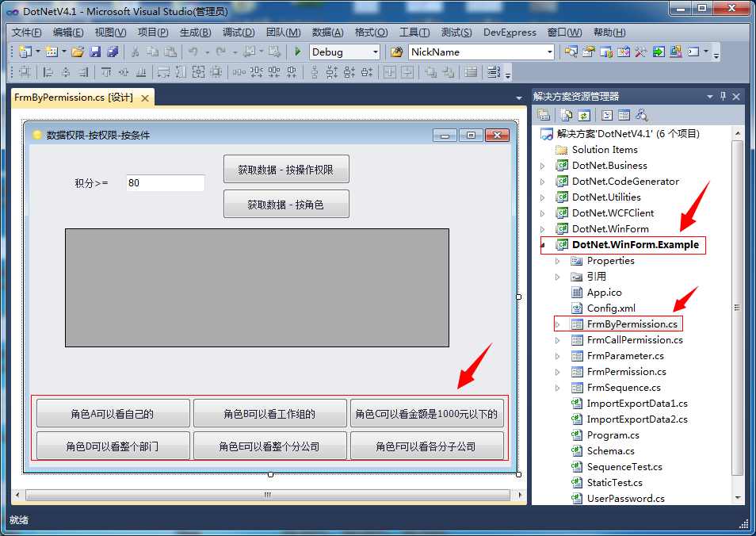756x536 pixels.
Task: Click View Designer icon in Solution Explorer
Action: 624,115
